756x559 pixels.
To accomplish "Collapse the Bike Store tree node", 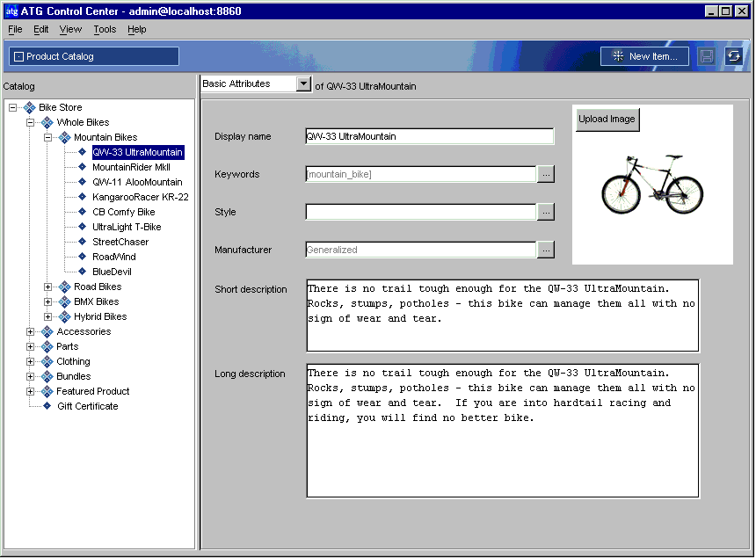I will click(13, 107).
